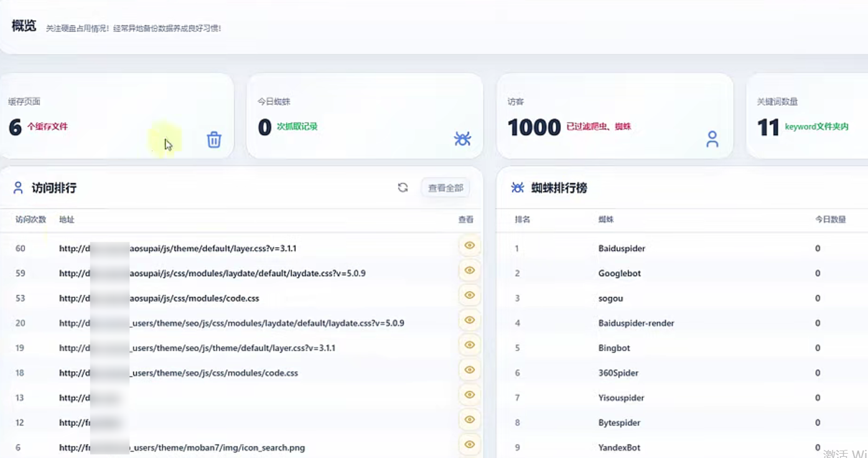Click the 访问排行 panel title
868x458 pixels.
[54, 187]
